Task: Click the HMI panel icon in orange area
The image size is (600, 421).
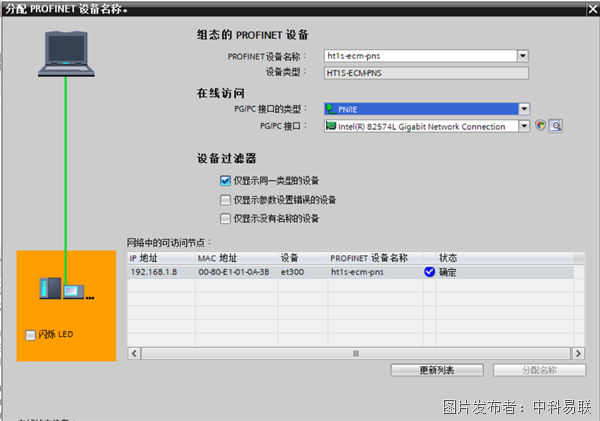Action: (73, 292)
